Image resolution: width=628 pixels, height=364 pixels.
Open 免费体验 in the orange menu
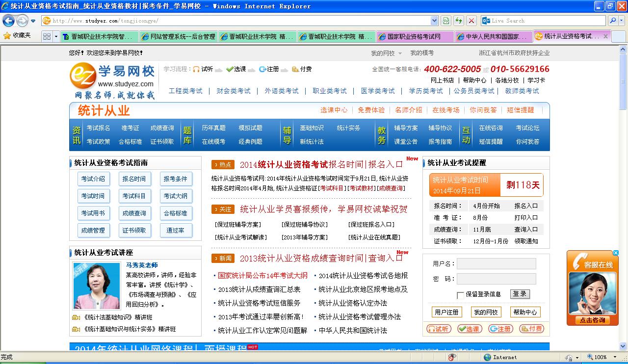coord(371,110)
